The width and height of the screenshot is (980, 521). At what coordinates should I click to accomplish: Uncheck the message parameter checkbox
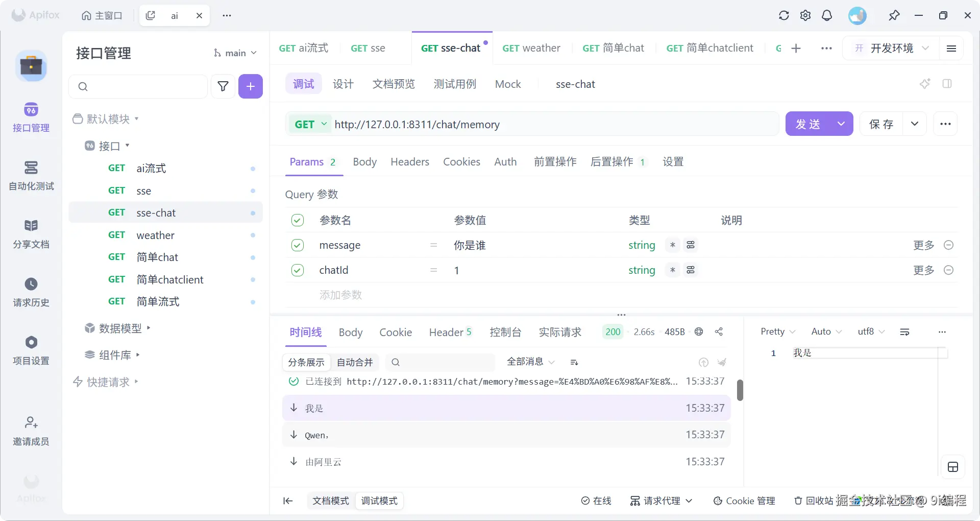point(298,245)
